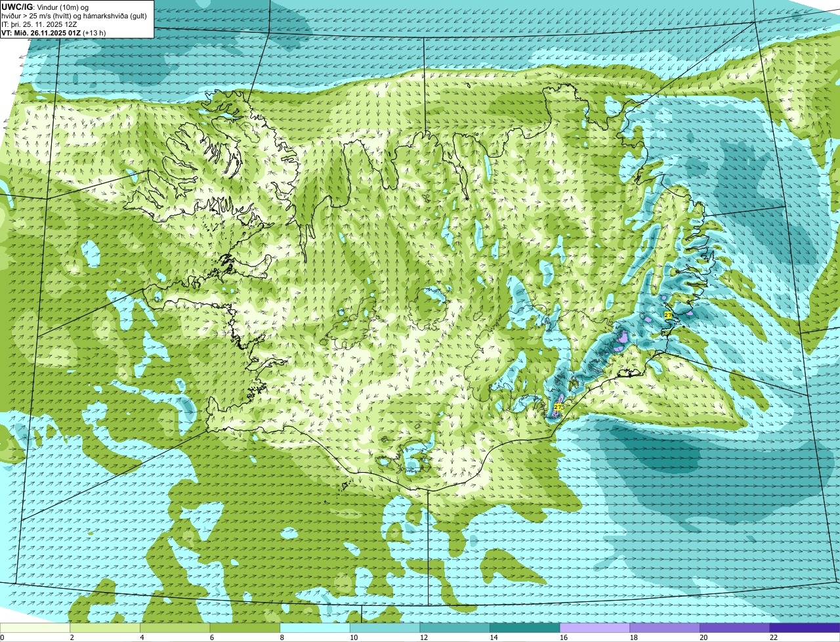Select the 8–10 m/s light cyan legend swatch
This screenshot has width=840, height=642.
point(315,628)
